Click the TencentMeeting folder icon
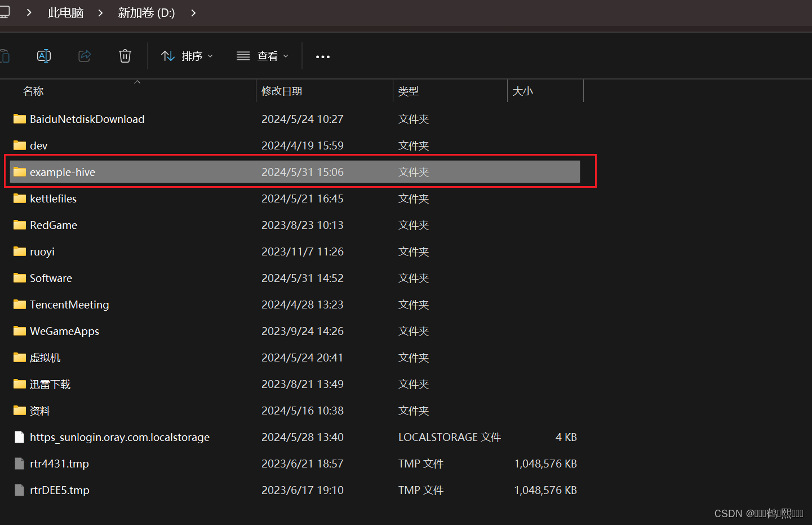 [x=20, y=304]
